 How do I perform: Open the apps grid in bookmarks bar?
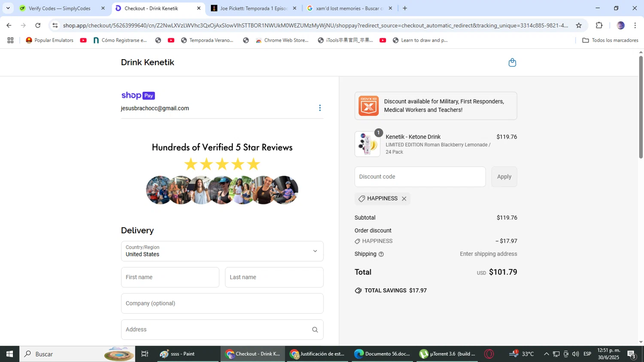(10, 40)
